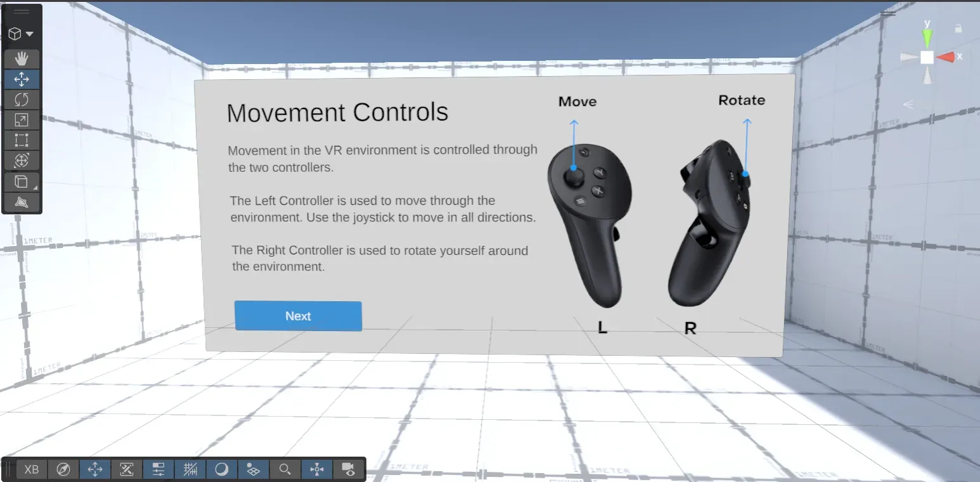
Task: Click the compass icon in bottom toolbar
Action: click(63, 469)
